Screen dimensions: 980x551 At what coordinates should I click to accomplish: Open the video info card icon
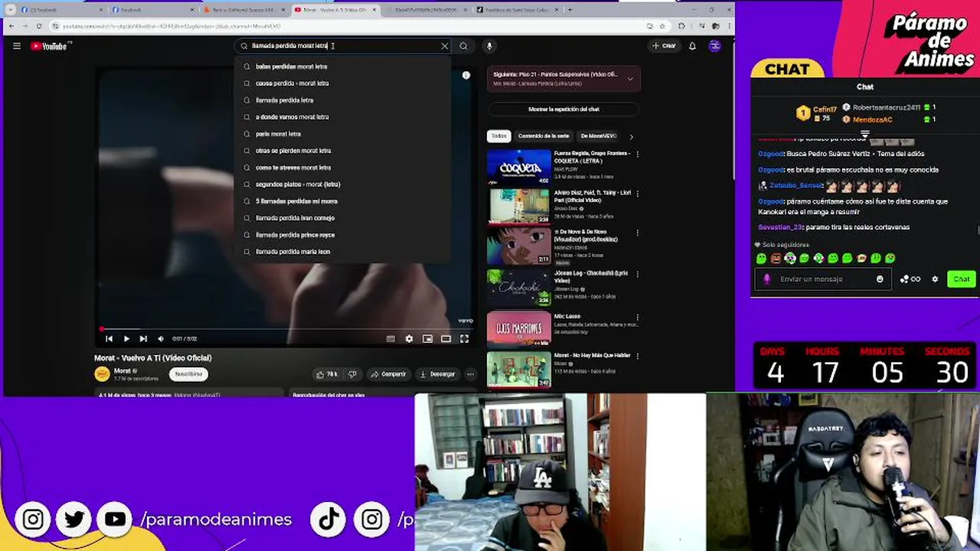tap(465, 75)
